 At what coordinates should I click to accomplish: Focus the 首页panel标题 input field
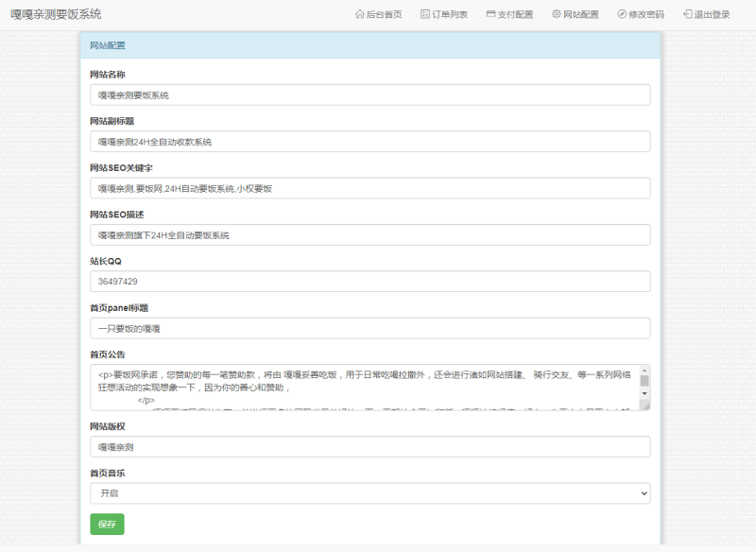370,328
